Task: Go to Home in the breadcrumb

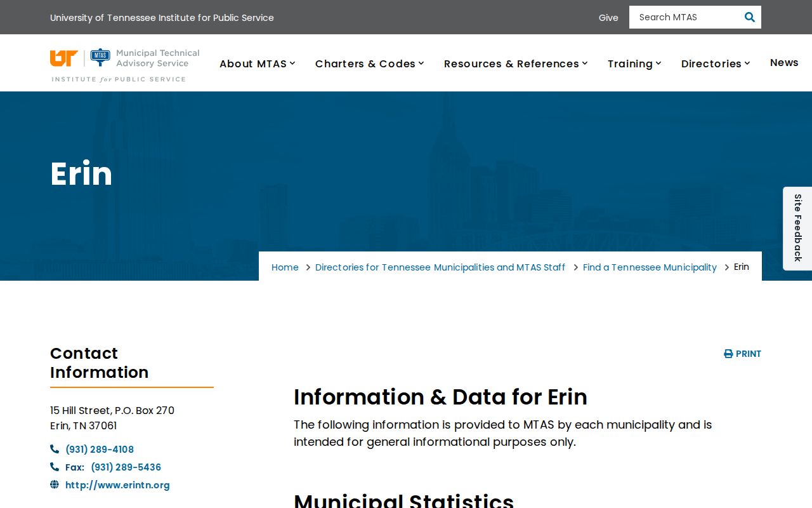Action: tap(285, 267)
